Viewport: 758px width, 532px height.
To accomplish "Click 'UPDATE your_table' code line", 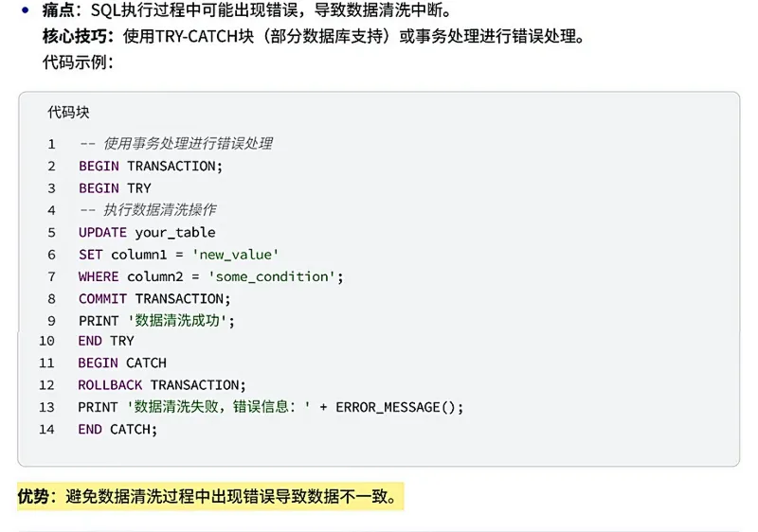I will pyautogui.click(x=147, y=232).
